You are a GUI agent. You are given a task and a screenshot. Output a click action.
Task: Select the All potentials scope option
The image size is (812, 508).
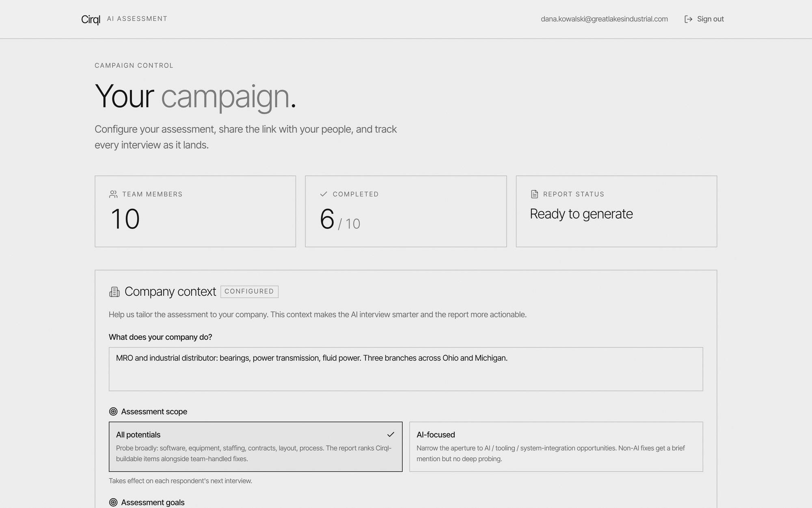(256, 447)
